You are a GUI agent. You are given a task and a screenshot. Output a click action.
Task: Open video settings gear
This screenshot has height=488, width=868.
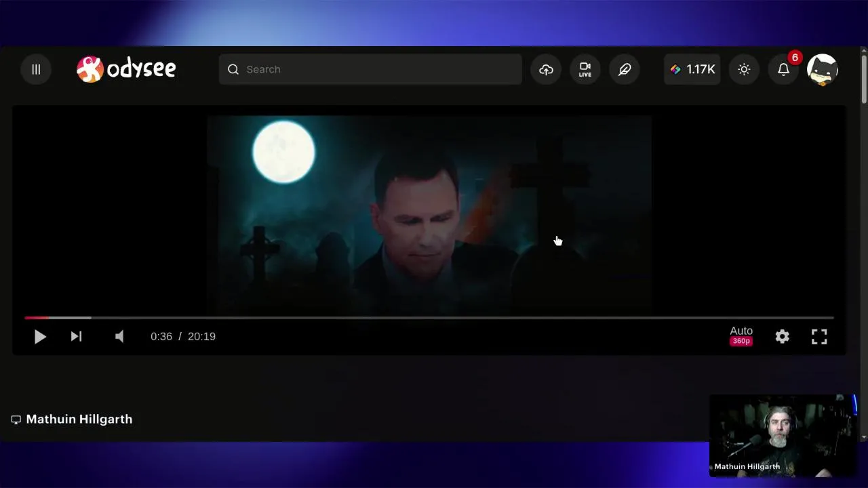click(x=783, y=336)
